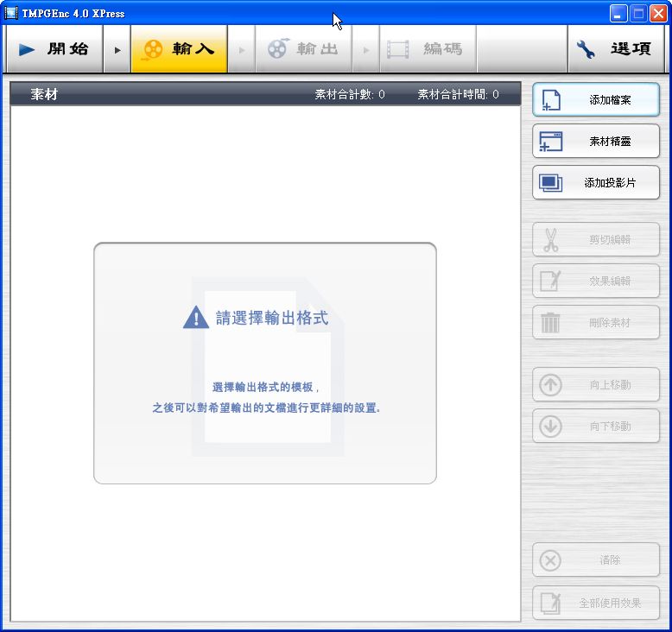This screenshot has height=632, width=672.
Task: Click the TMPGEnc title bar app icon
Action: [x=10, y=13]
